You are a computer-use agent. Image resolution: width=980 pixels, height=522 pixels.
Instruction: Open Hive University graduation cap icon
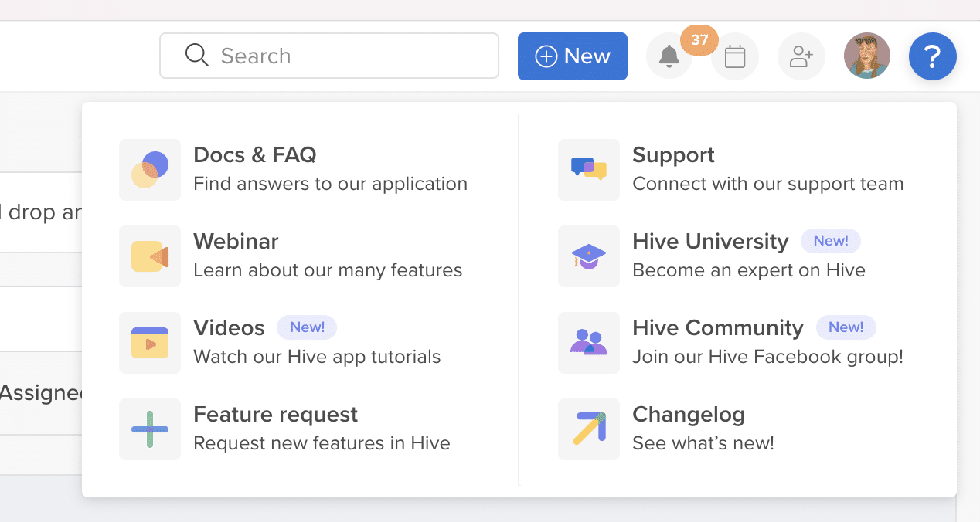(x=589, y=256)
